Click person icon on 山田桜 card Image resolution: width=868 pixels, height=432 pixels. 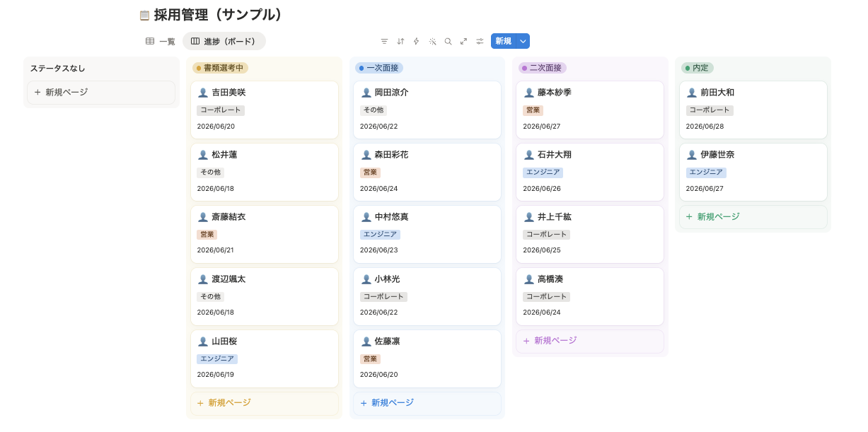(203, 341)
